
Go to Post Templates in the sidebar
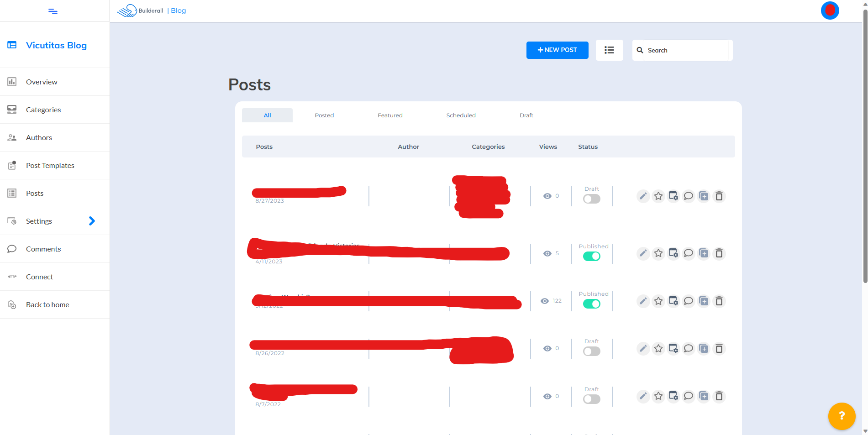click(x=50, y=165)
